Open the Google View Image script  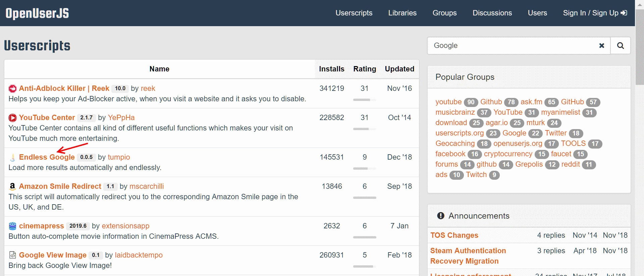point(53,255)
